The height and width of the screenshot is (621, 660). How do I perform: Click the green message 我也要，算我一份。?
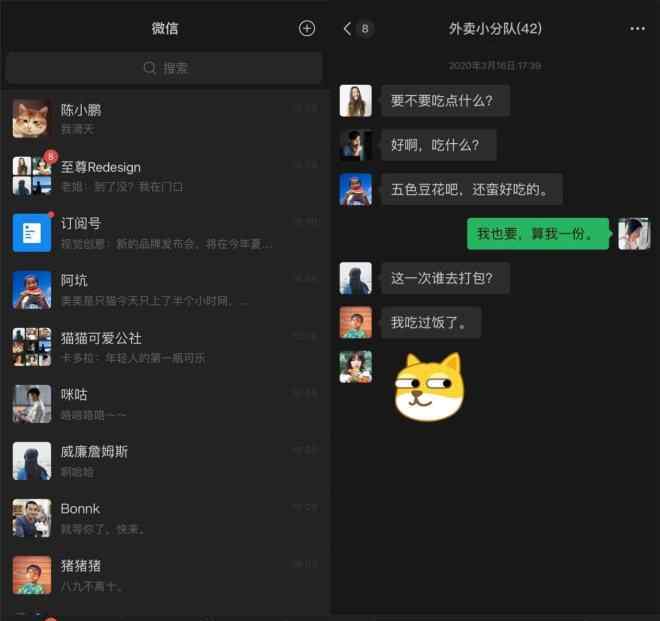click(x=538, y=234)
